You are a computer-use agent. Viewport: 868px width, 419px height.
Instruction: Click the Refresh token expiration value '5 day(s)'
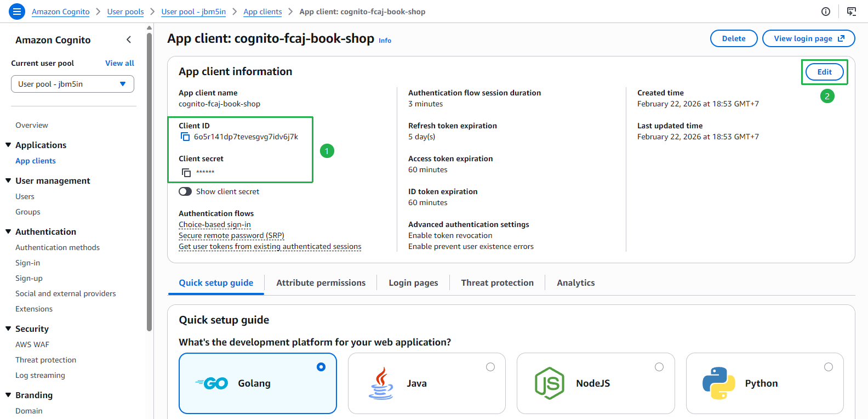coord(421,137)
